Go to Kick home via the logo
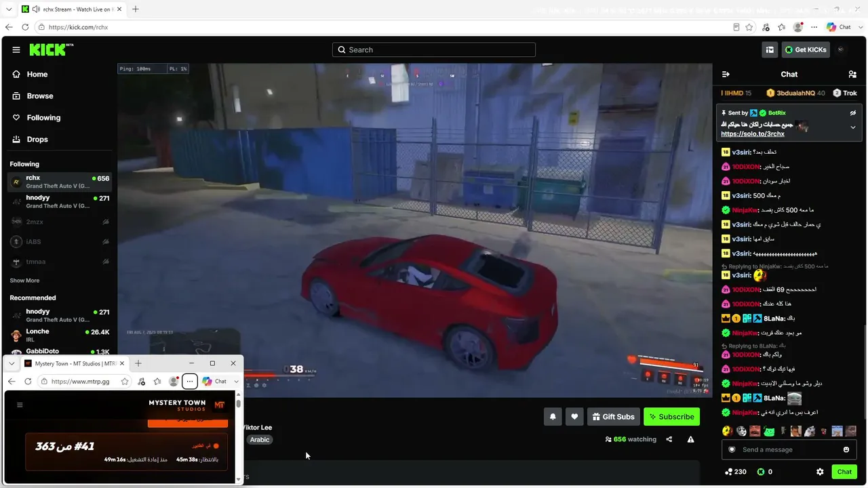The width and height of the screenshot is (868, 488). (x=52, y=49)
